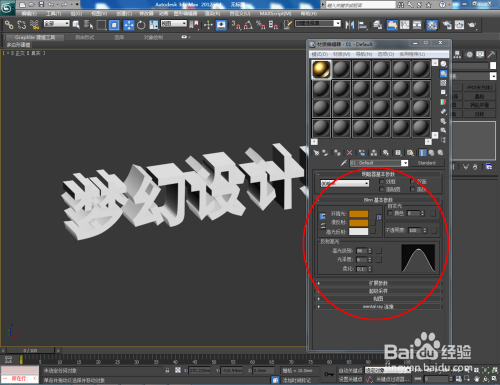Click the Align tool icon
Viewport: 500px width, 385px height.
(x=362, y=25)
